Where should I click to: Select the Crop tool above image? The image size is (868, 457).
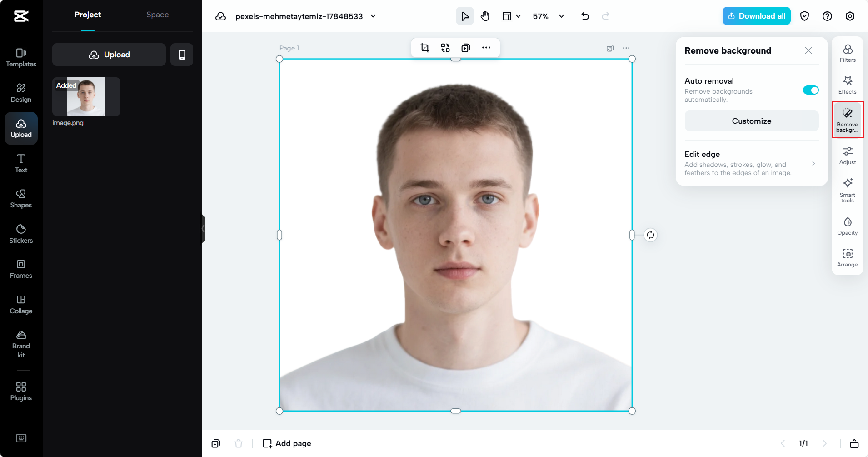(x=425, y=48)
